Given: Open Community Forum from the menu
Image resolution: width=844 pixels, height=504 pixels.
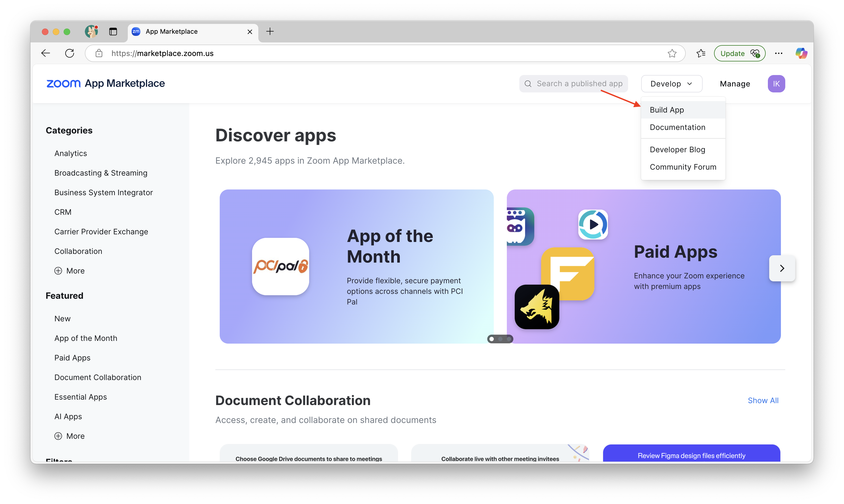Looking at the screenshot, I should click(683, 167).
